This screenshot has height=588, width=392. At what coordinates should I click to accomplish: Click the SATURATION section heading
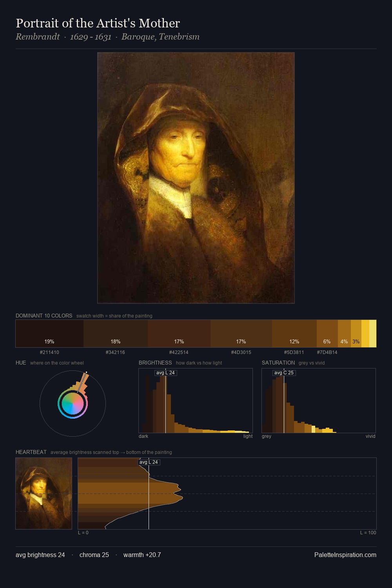(x=278, y=363)
